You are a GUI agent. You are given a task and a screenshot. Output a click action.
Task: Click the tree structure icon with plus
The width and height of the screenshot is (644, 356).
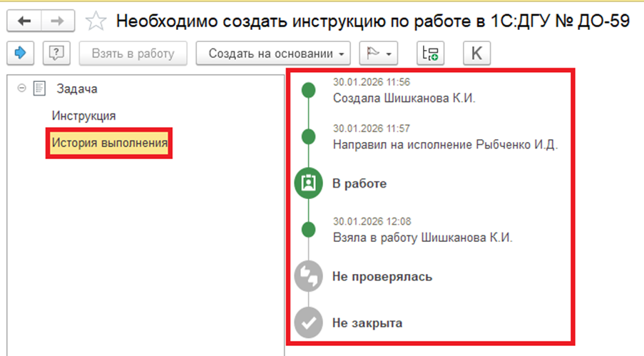coord(431,54)
